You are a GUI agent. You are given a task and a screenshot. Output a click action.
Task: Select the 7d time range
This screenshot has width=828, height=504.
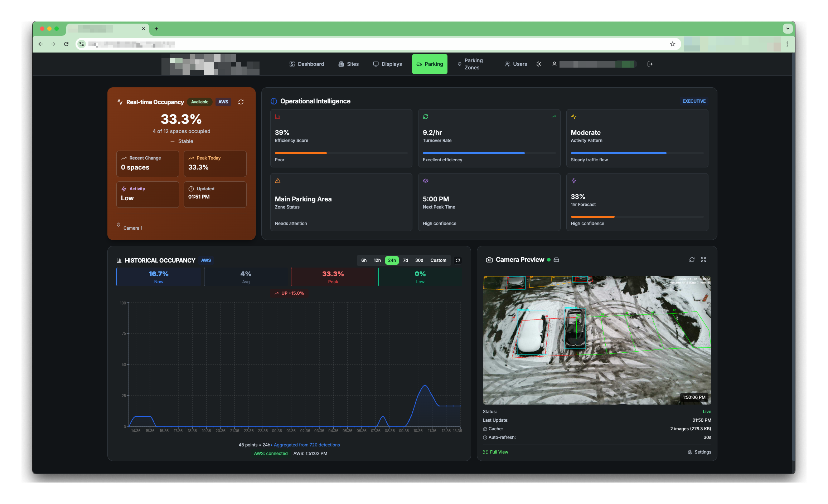pyautogui.click(x=405, y=260)
